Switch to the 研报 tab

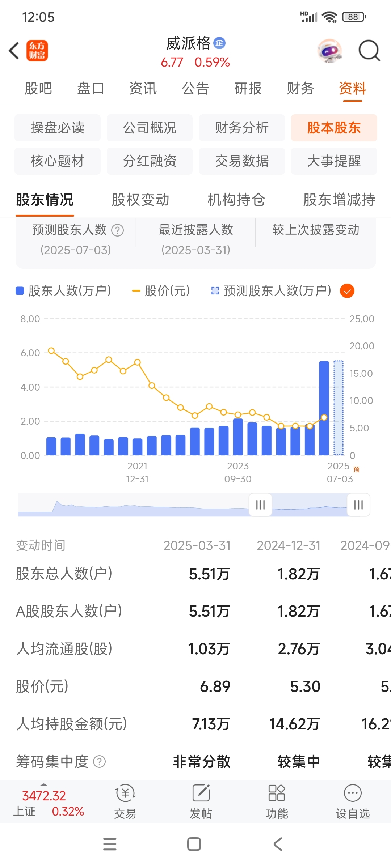point(248,89)
